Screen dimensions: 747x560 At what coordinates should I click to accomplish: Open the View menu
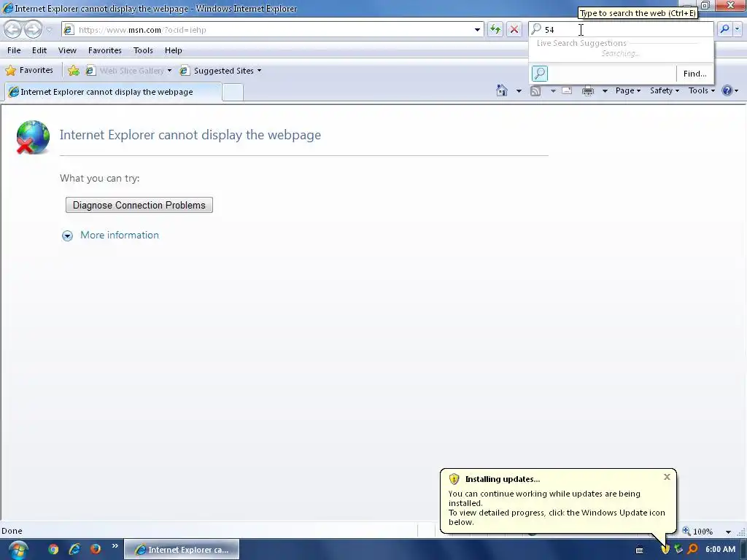coord(67,50)
